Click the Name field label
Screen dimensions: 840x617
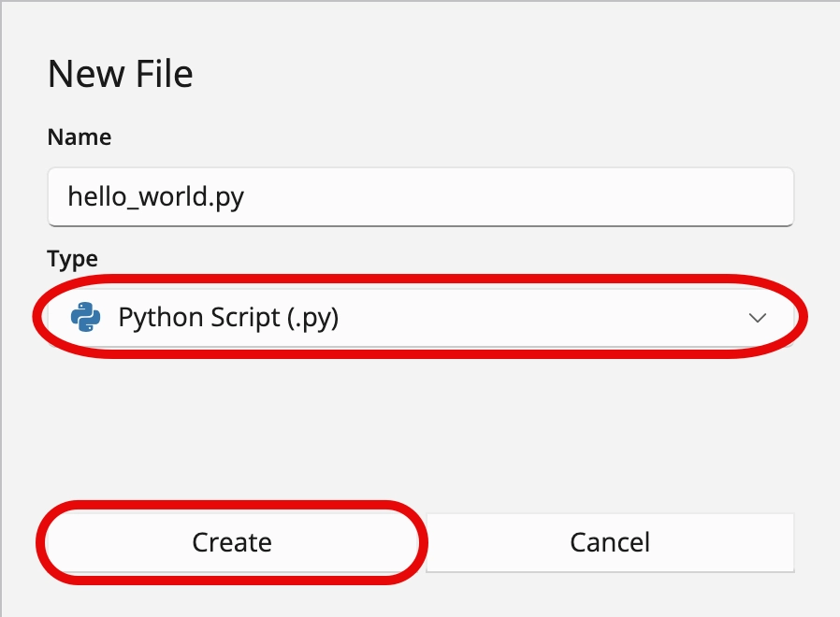(x=80, y=137)
